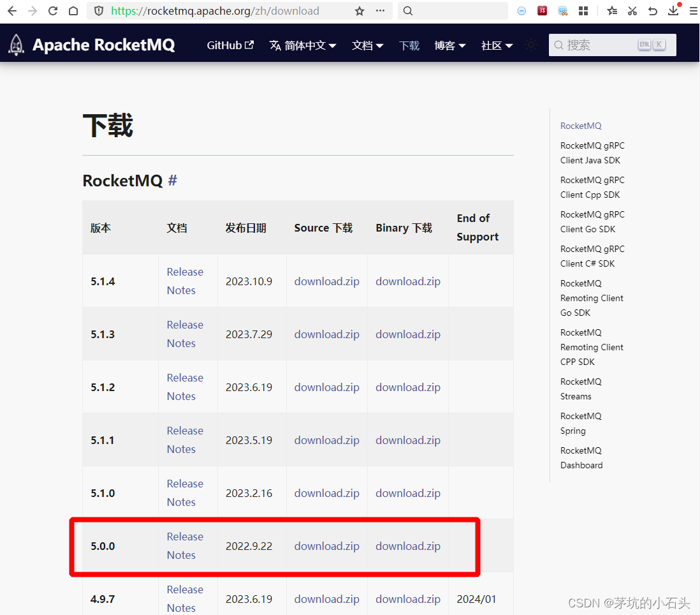Open the Apache RocketMQ rocket logo
This screenshot has height=615, width=700.
coord(15,45)
